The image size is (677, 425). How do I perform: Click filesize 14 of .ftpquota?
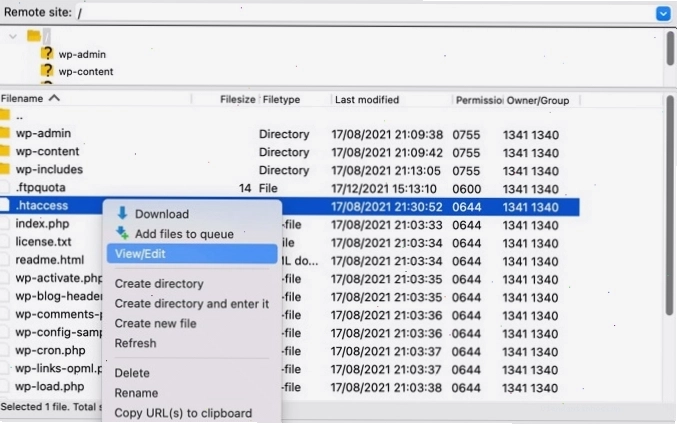coord(245,188)
